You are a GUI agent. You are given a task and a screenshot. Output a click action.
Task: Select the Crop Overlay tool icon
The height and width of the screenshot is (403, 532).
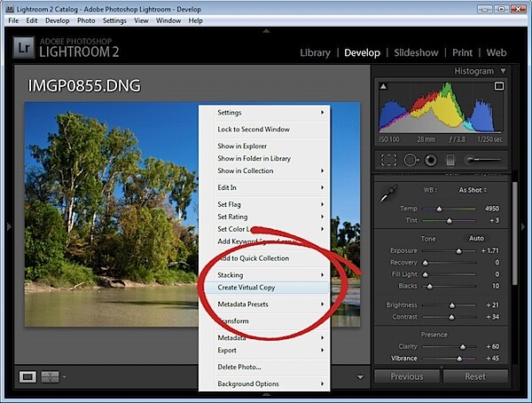click(x=388, y=160)
